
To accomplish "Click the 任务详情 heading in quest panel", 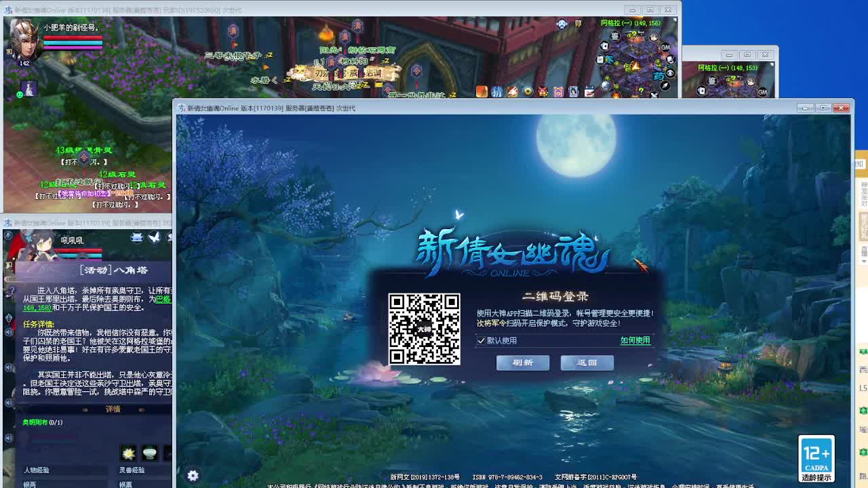I will (38, 325).
